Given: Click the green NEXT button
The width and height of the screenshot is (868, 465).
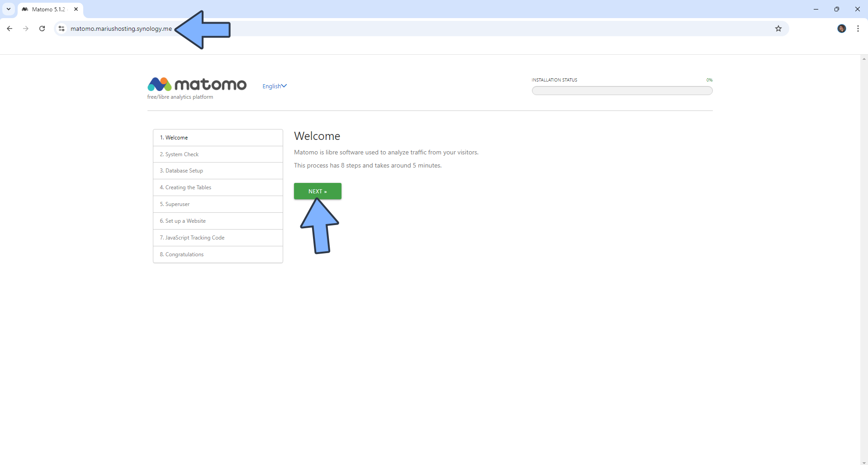Looking at the screenshot, I should coord(318,191).
